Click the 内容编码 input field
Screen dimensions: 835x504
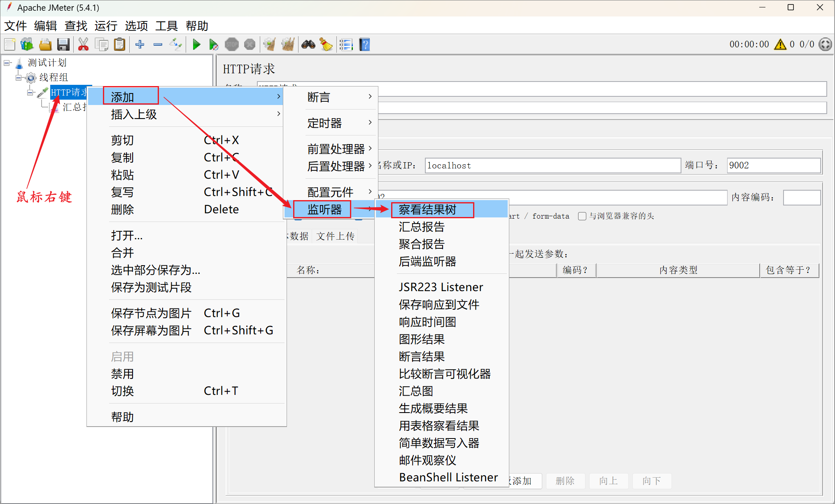[801, 197]
